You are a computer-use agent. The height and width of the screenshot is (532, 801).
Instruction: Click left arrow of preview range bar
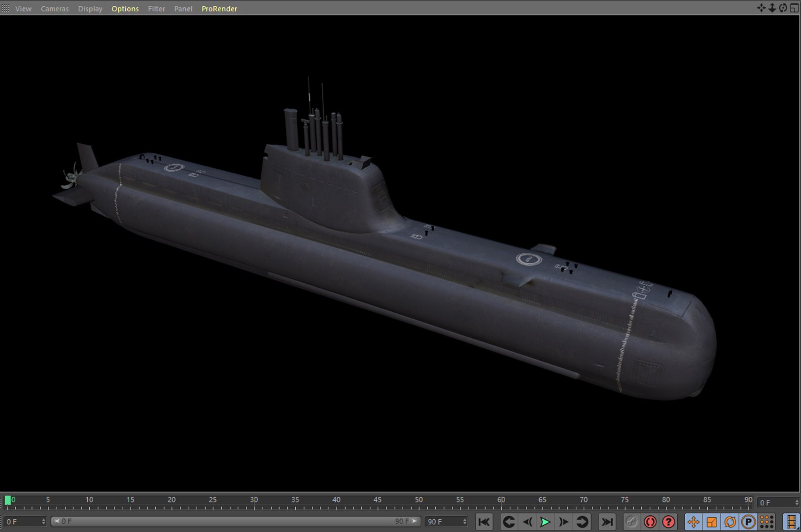[x=56, y=521]
